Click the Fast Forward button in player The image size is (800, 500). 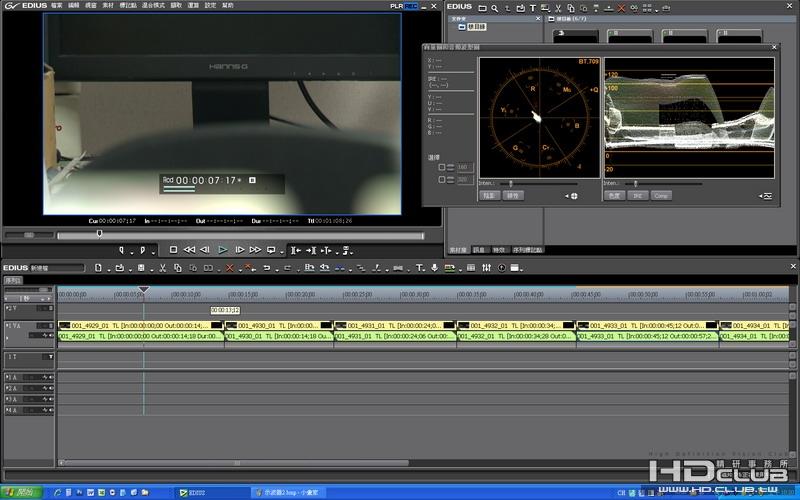[255, 250]
